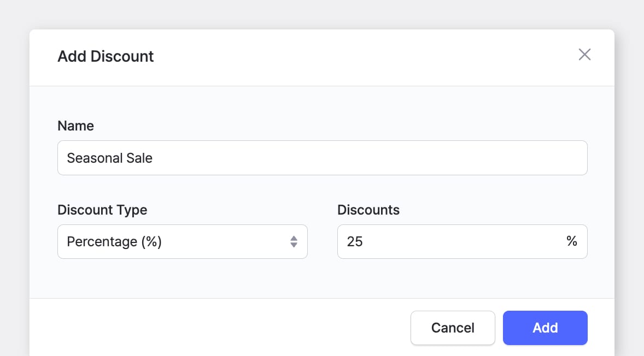This screenshot has width=644, height=356.
Task: Click the Discount Type label
Action: (x=102, y=210)
